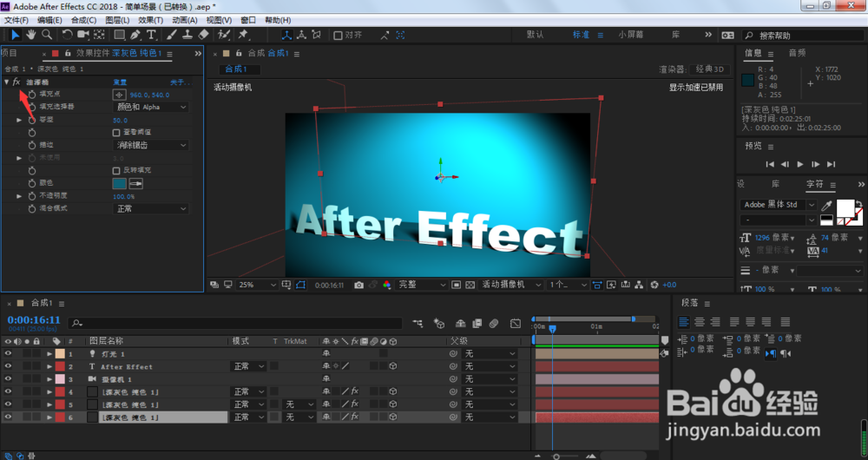868x460 pixels.
Task: Reset exposure icon in viewer
Action: pyautogui.click(x=654, y=285)
